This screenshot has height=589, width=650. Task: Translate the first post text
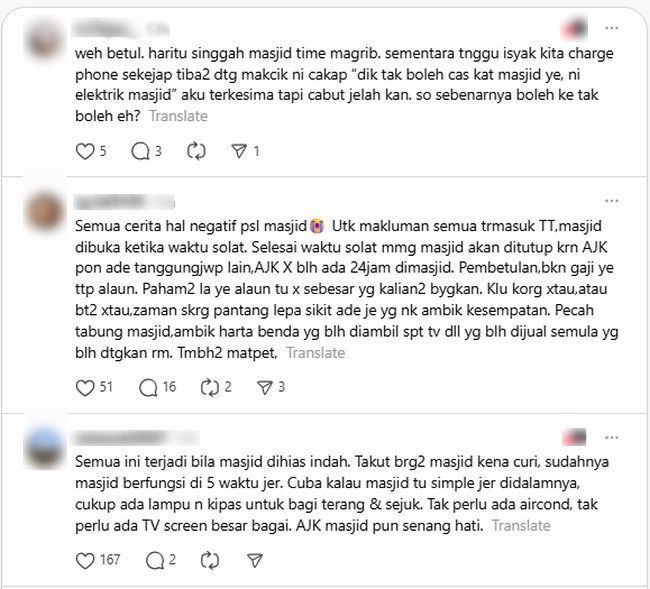pos(179,116)
